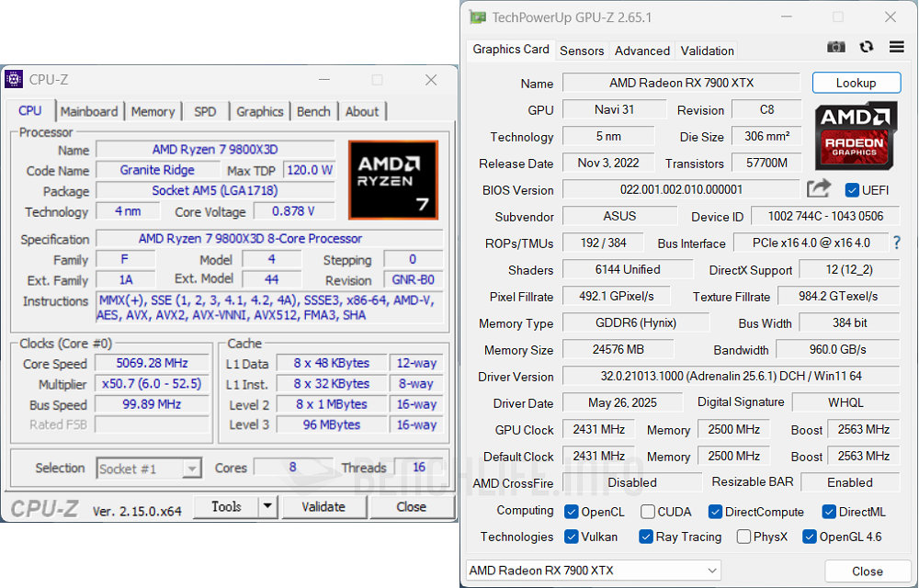Open the About tab in CPU-Z
The image size is (919, 588).
point(362,111)
